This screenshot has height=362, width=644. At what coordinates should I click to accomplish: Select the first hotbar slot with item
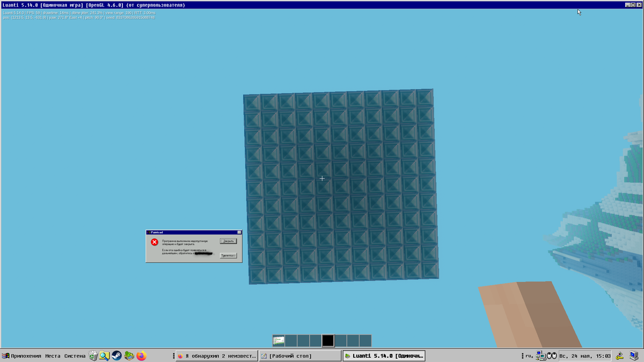[279, 341]
